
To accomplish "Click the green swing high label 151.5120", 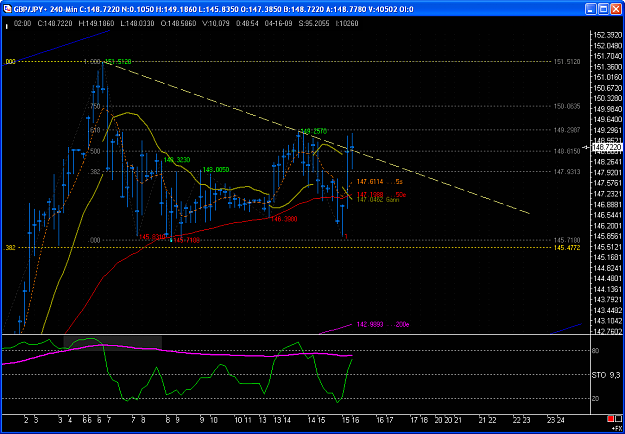I will click(x=118, y=62).
